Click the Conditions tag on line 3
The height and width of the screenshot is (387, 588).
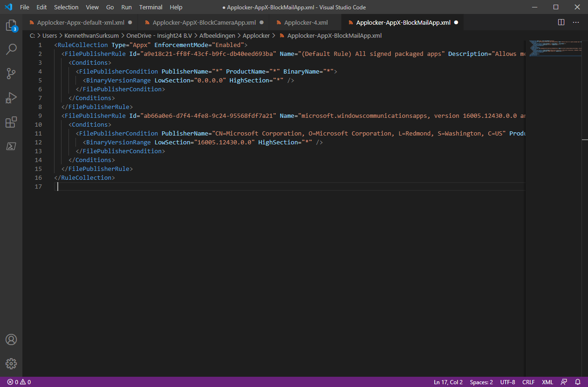tap(90, 62)
